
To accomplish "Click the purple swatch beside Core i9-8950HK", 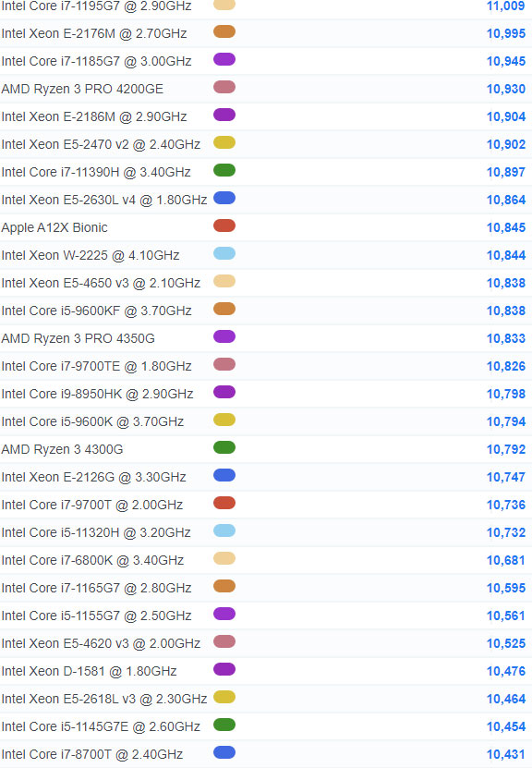I will tap(224, 393).
